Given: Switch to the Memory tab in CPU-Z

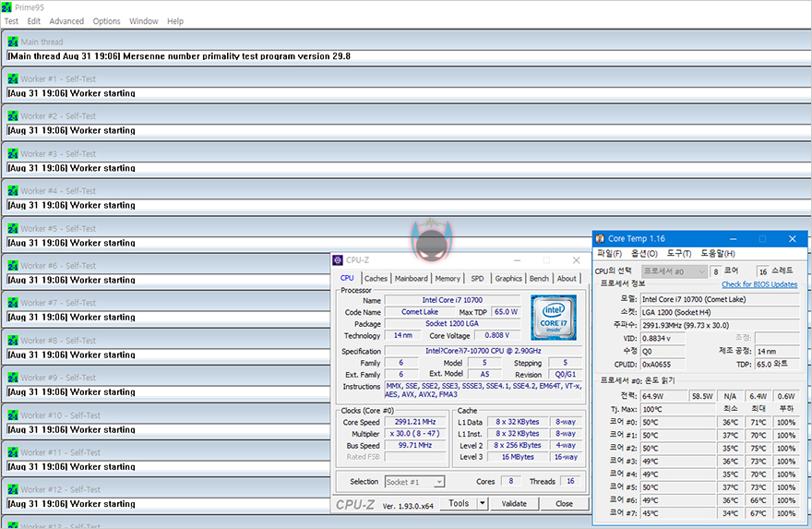Looking at the screenshot, I should [x=448, y=278].
